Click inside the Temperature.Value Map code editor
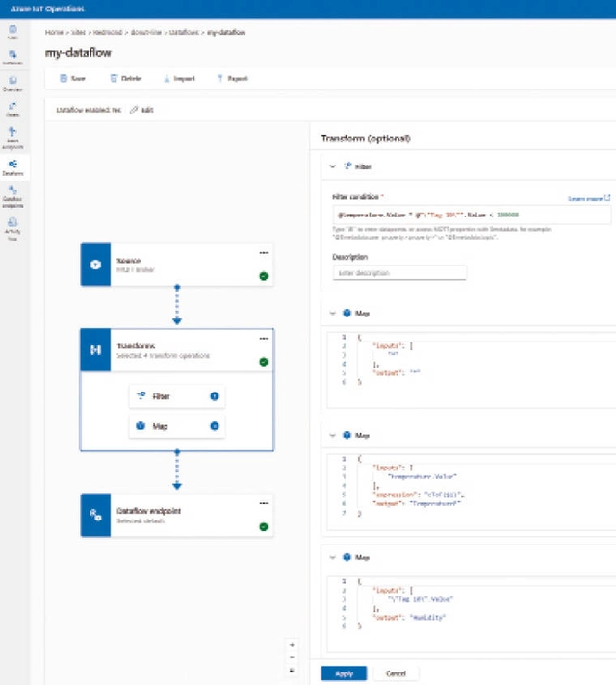616x685 pixels. click(x=472, y=492)
